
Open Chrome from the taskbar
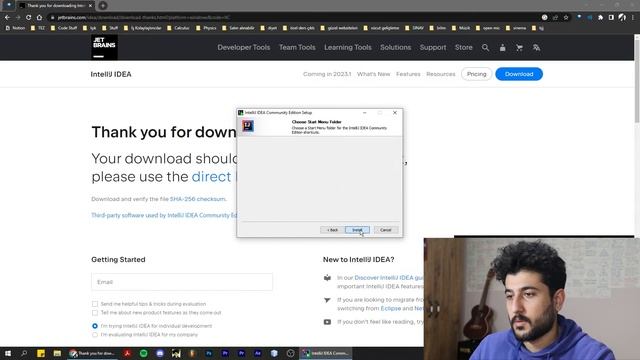(92, 353)
